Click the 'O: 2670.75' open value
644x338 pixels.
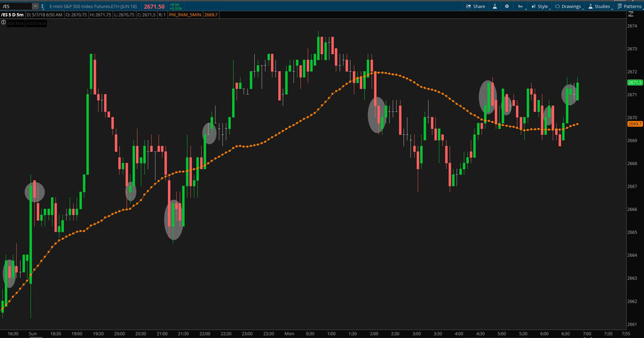pos(76,15)
